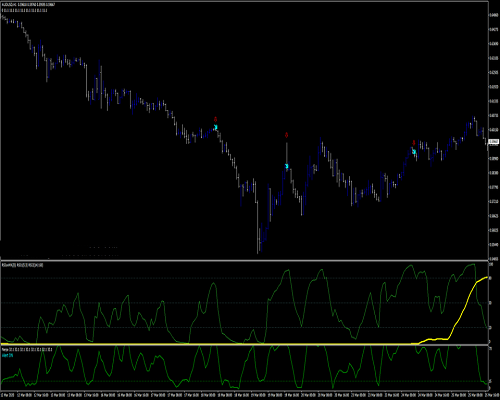
Task: Select the green oscillator line in bottom subwindow
Action: [x=244, y=367]
